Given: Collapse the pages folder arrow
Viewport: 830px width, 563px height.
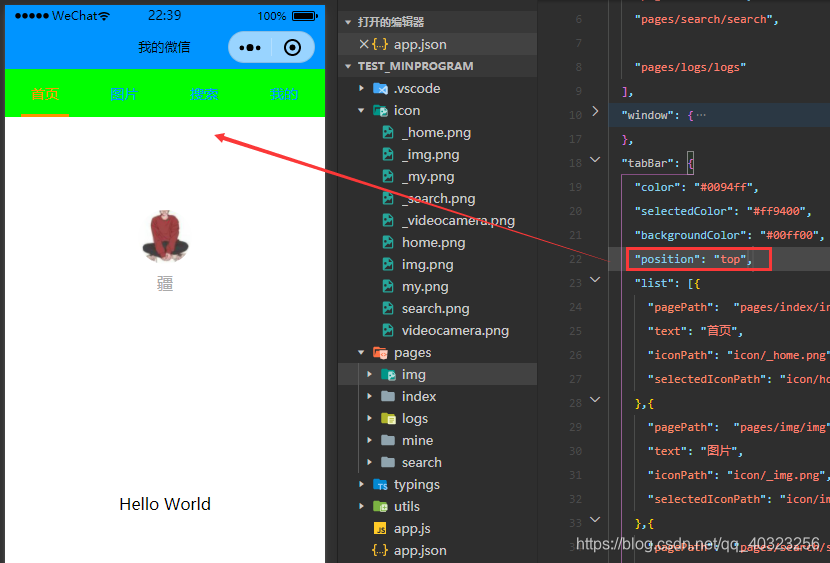Looking at the screenshot, I should (362, 352).
